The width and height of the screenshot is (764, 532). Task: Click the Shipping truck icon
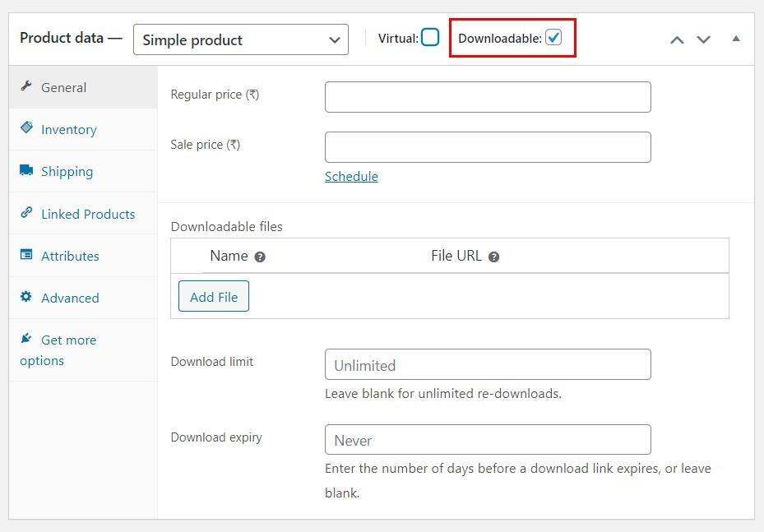point(26,170)
